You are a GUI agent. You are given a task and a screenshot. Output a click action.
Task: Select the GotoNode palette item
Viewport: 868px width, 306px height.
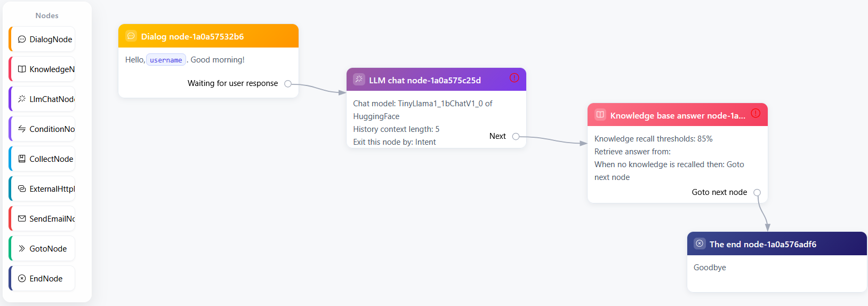click(x=42, y=249)
